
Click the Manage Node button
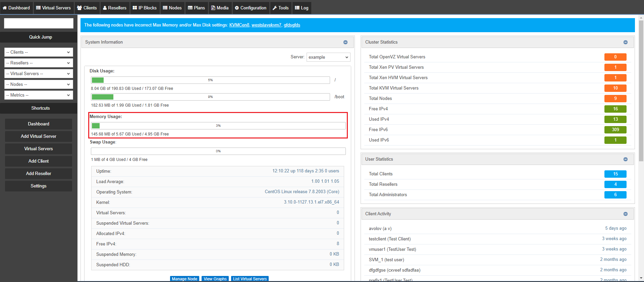click(184, 279)
